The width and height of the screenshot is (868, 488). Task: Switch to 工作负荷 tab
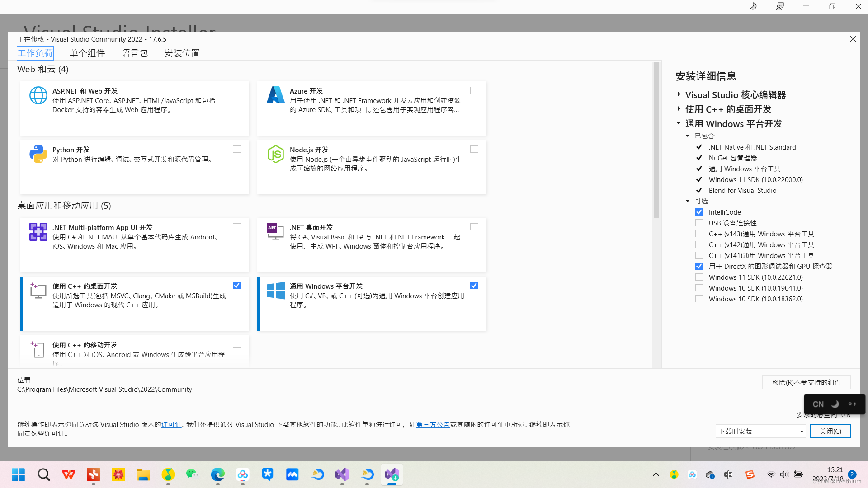click(x=35, y=53)
